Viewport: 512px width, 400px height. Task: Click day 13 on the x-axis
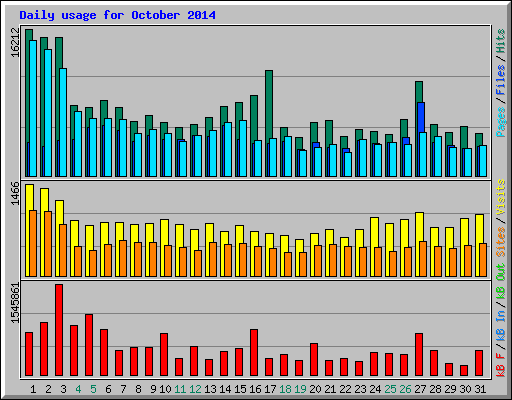coord(210,389)
